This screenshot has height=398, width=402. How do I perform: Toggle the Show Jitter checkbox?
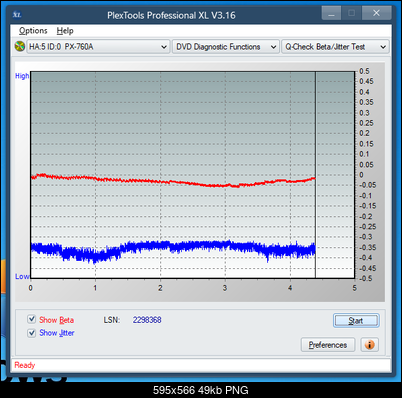31,333
